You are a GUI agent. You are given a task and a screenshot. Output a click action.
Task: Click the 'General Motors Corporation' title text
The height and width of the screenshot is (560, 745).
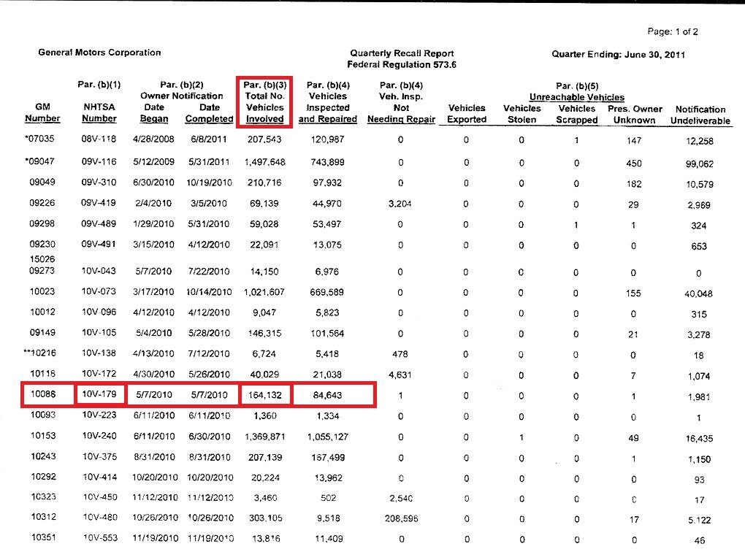[x=99, y=53]
